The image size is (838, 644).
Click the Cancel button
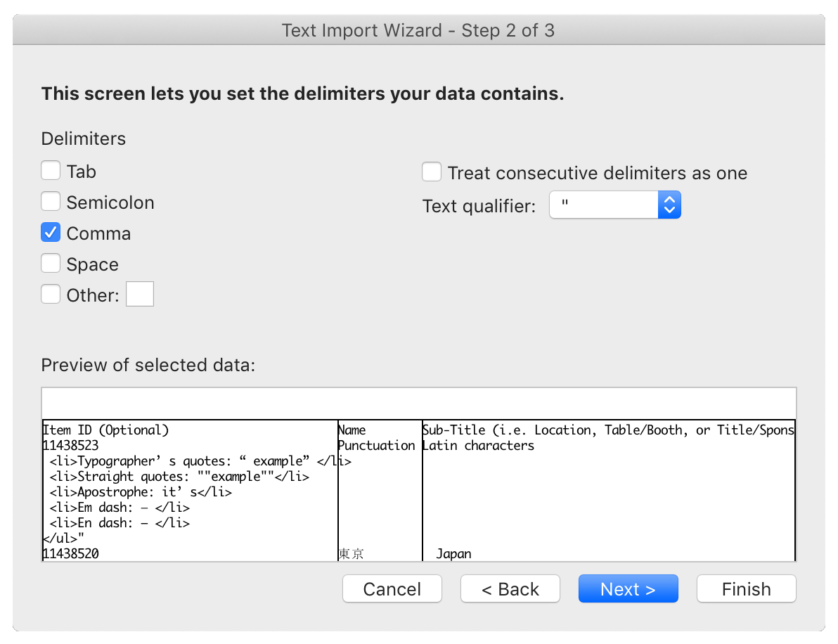click(x=392, y=589)
